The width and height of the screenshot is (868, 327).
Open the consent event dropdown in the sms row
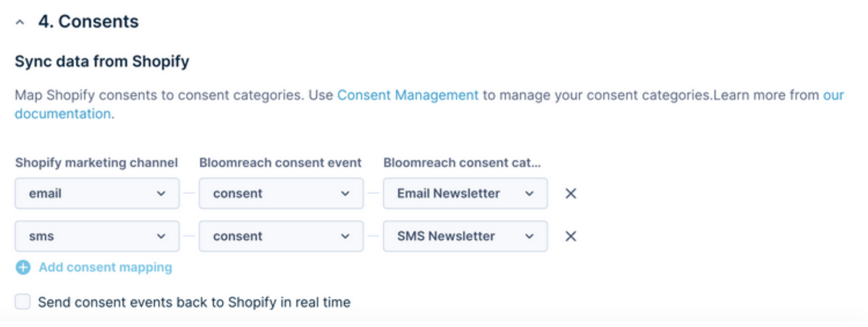coord(281,236)
